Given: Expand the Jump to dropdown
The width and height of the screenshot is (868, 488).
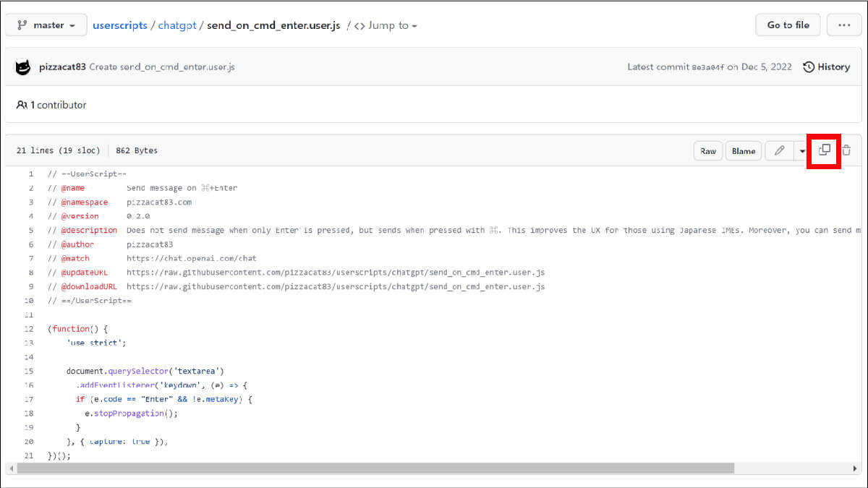Looking at the screenshot, I should (x=386, y=25).
